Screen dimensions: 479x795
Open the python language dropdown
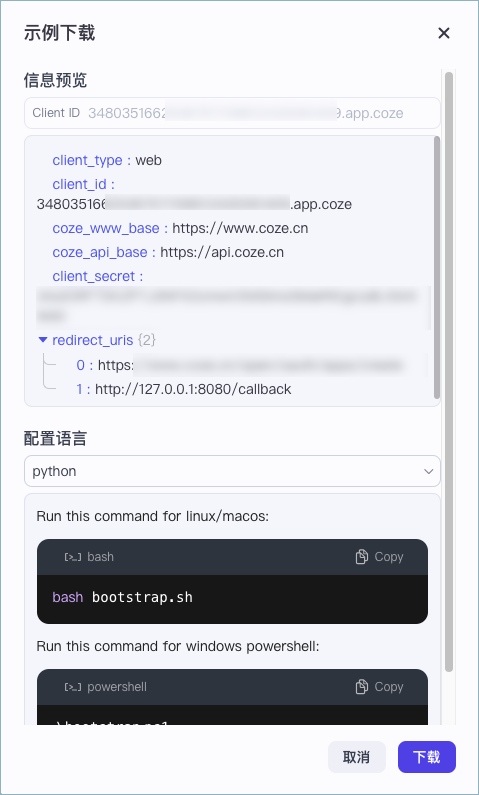[x=232, y=471]
